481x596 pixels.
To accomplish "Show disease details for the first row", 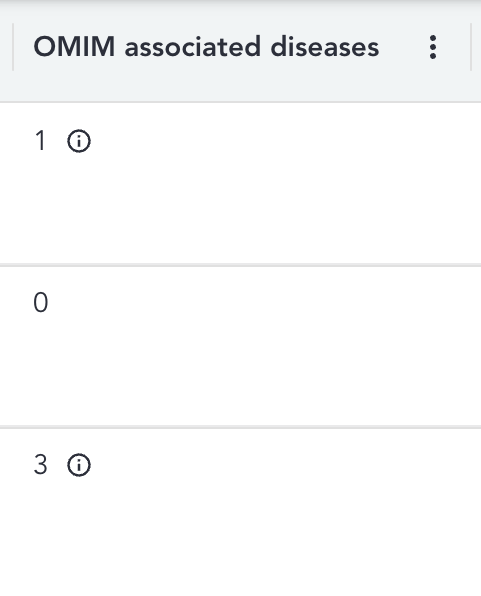I will (79, 141).
